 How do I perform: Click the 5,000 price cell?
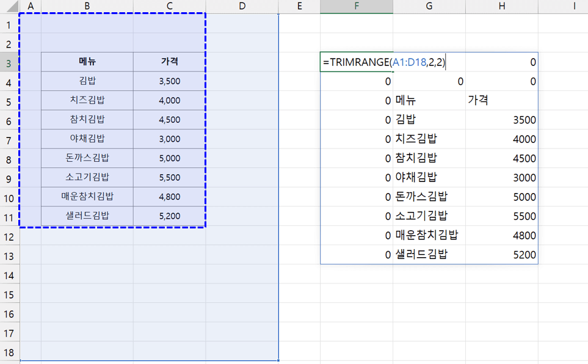(170, 158)
